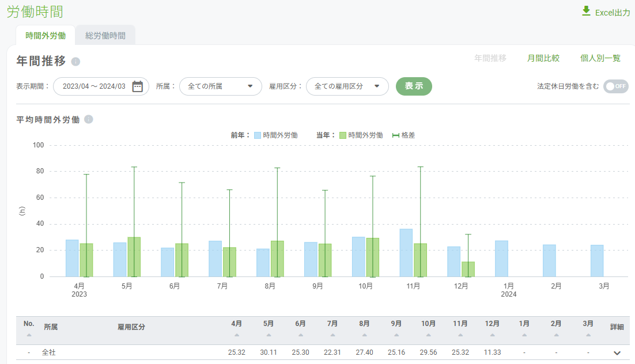Click the Excel出力 download icon
The width and height of the screenshot is (635, 364).
586,12
